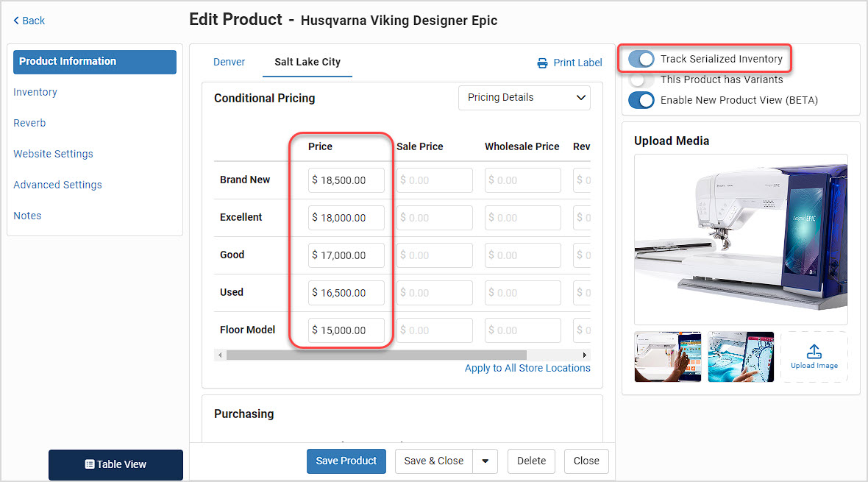
Task: Click the Used price field
Action: [x=346, y=293]
